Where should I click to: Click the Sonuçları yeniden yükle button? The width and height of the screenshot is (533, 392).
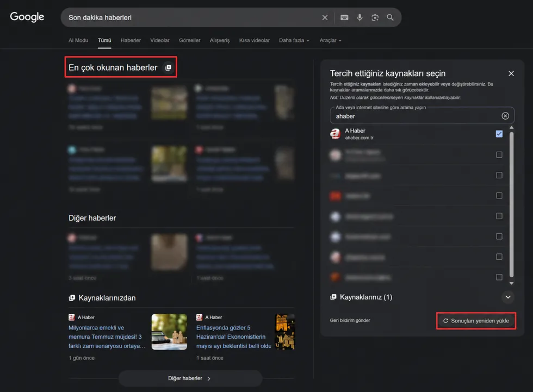[476, 321]
